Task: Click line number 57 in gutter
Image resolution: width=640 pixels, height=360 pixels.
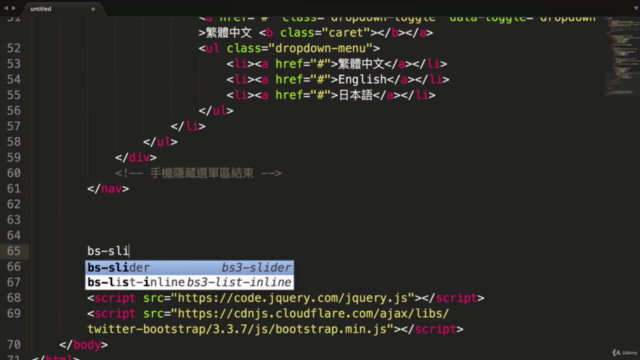Action: (x=14, y=126)
